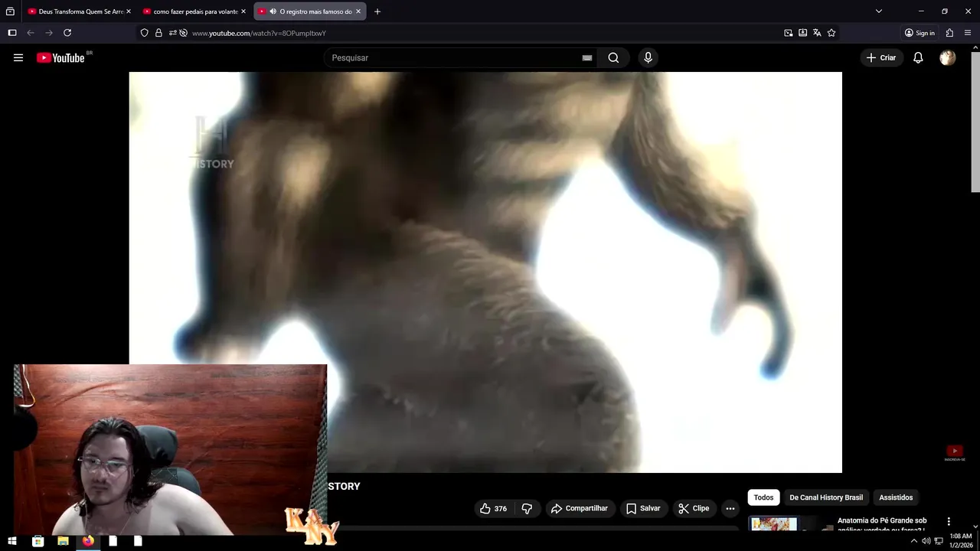This screenshot has width=980, height=551.
Task: Open the network icon in system tray
Action: coord(939,541)
